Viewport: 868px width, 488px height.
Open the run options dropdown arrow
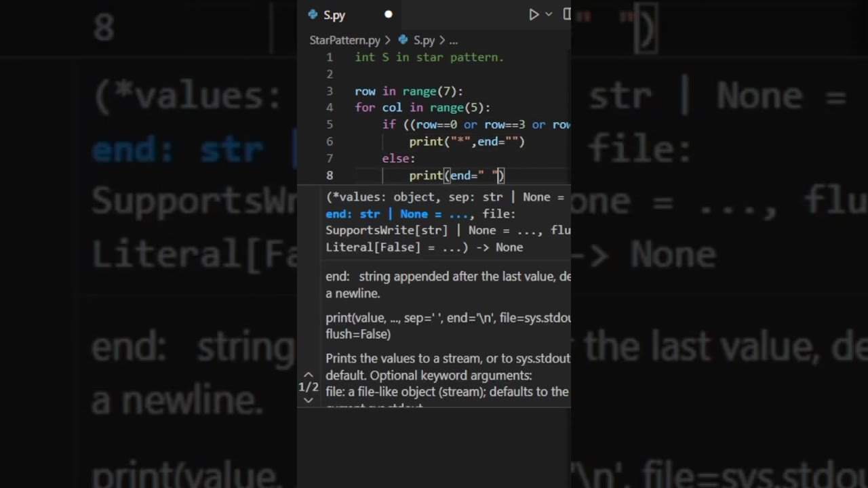click(549, 14)
